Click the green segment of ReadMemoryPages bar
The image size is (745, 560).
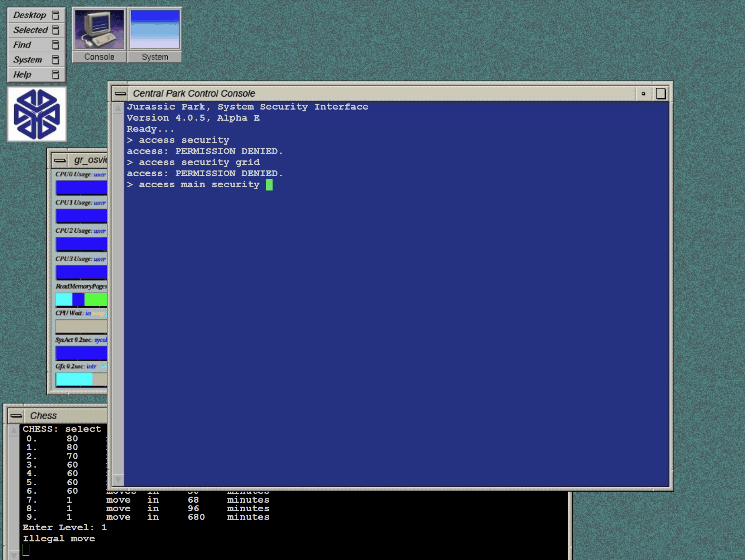point(96,299)
